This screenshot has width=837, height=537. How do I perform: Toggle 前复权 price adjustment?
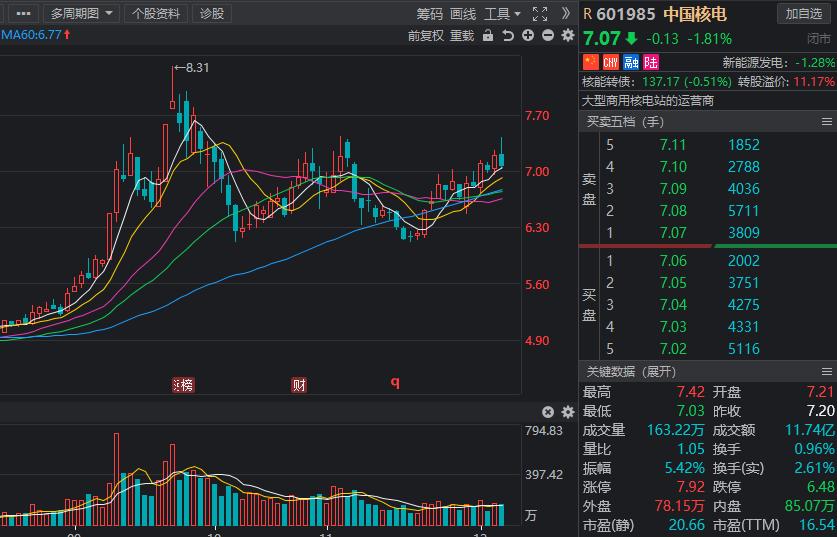[425, 36]
